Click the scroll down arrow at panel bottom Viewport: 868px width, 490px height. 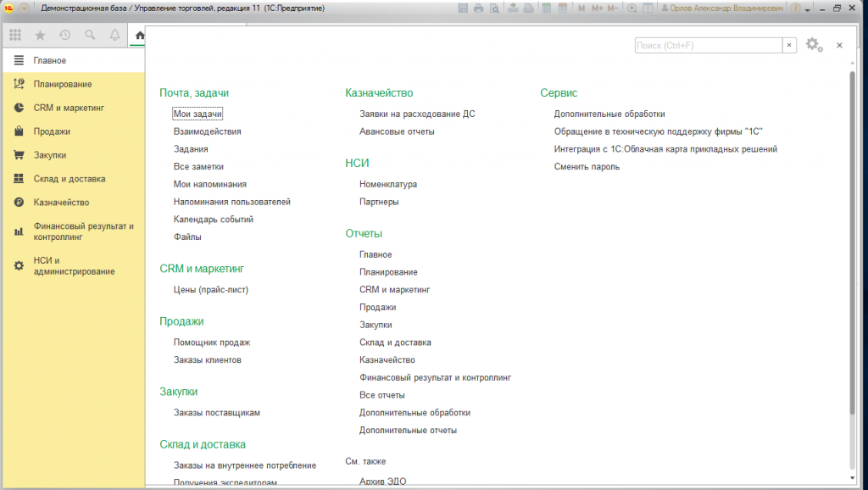click(853, 478)
